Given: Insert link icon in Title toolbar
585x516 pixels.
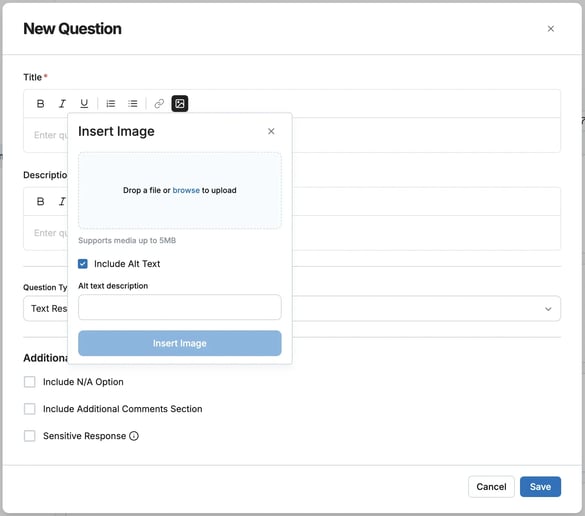Looking at the screenshot, I should tap(159, 104).
